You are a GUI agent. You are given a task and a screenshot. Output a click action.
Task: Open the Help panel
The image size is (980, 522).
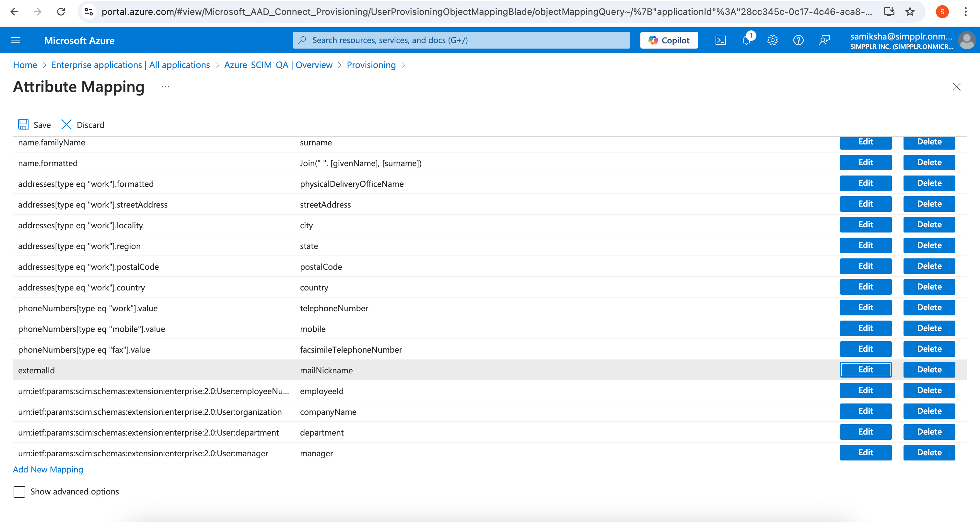coord(798,40)
